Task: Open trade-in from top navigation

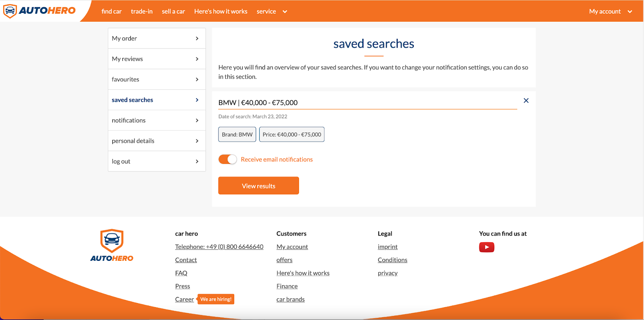Action: (x=142, y=11)
